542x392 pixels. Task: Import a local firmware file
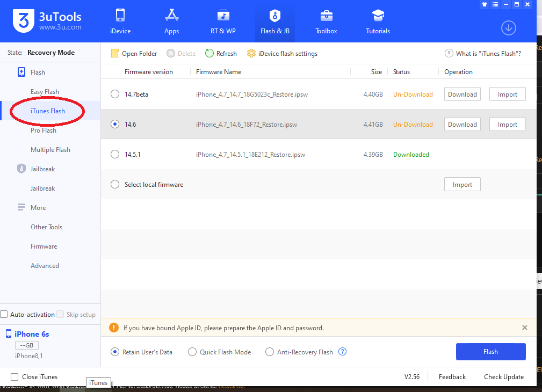pos(462,184)
